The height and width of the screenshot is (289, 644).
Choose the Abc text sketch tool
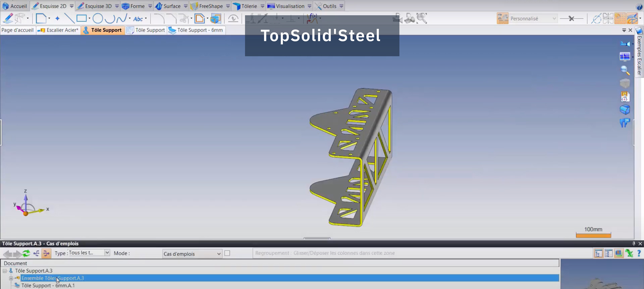(138, 19)
